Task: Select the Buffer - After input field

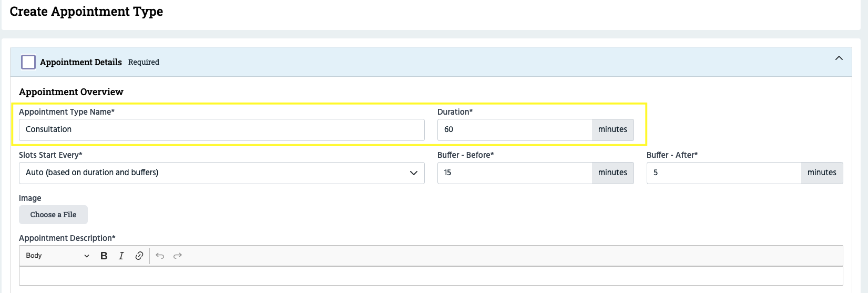Action: point(723,173)
